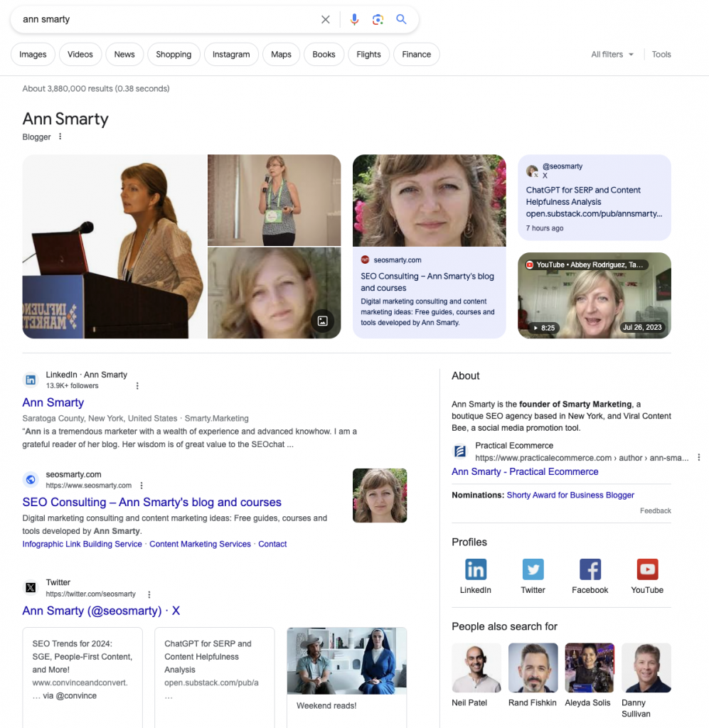Open options menu for the LinkedIn result
The width and height of the screenshot is (709, 728).
[x=137, y=386]
